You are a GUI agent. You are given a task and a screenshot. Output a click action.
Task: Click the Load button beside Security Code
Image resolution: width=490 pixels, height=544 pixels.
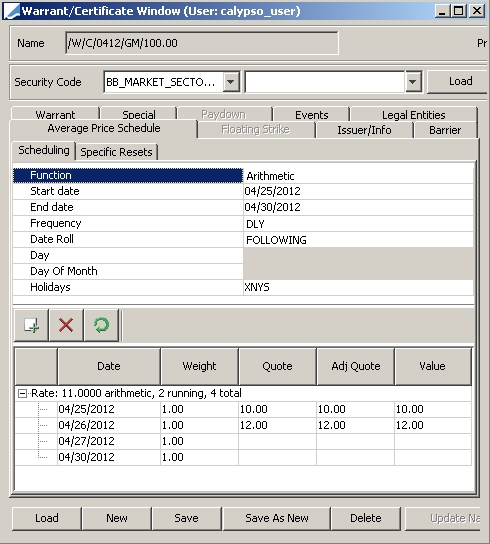(460, 82)
